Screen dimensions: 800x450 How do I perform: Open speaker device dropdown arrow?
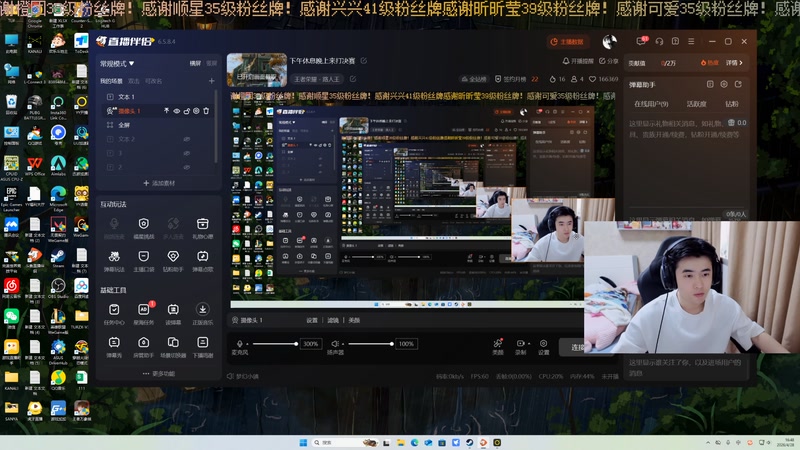coord(342,344)
